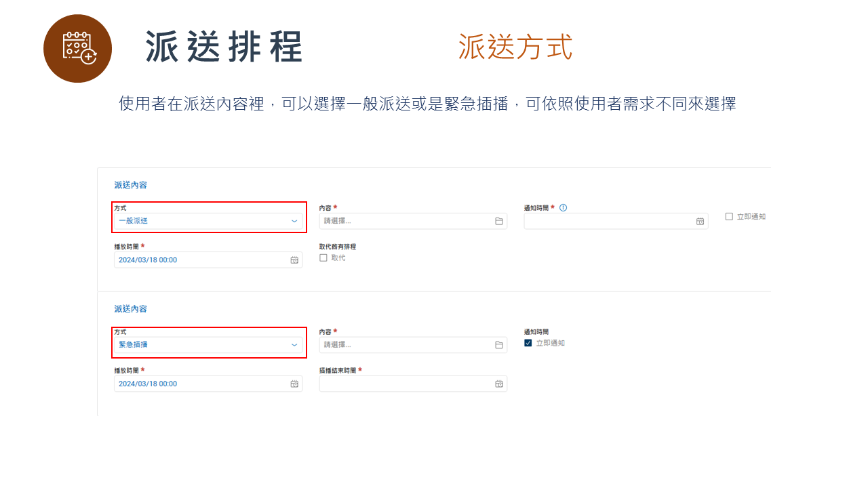This screenshot has height=488, width=868.
Task: Open the calendar icon for 播放時間 in 一般派送
Action: 293,260
